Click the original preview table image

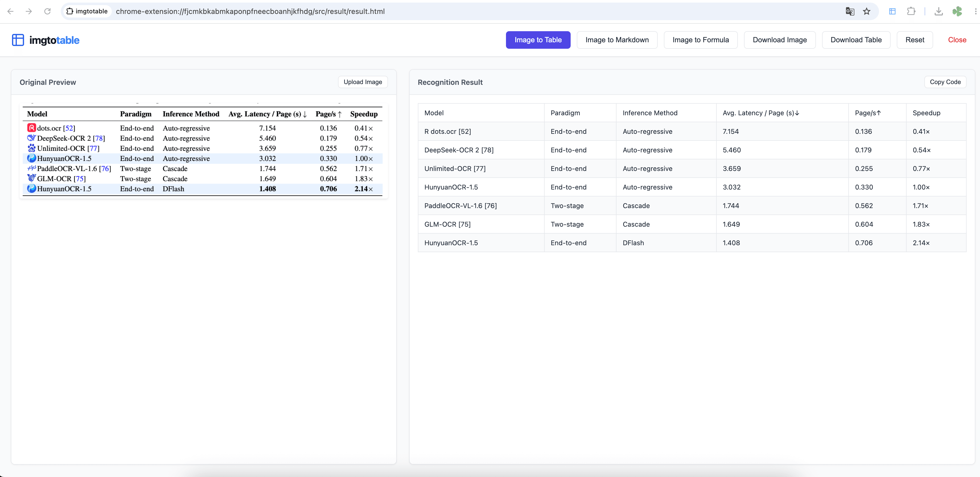point(204,151)
